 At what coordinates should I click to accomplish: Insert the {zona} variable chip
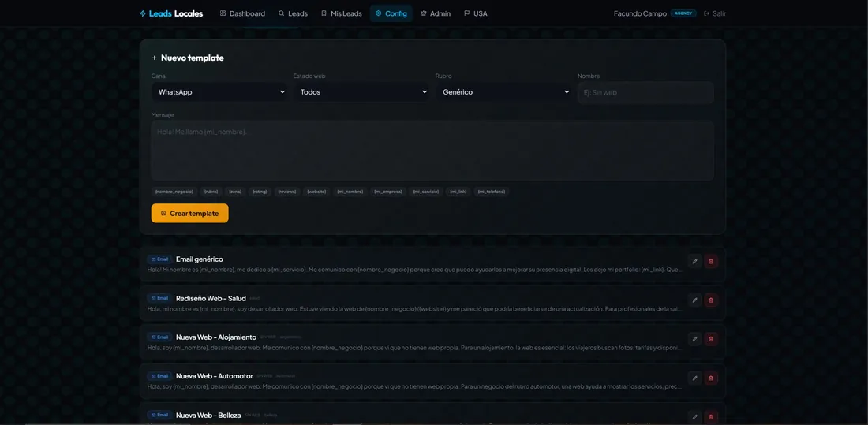pos(235,192)
